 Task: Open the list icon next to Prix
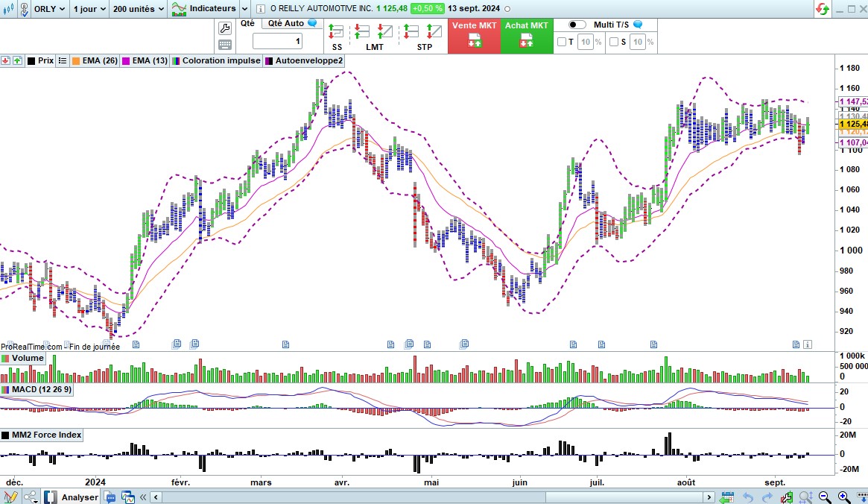click(x=62, y=61)
